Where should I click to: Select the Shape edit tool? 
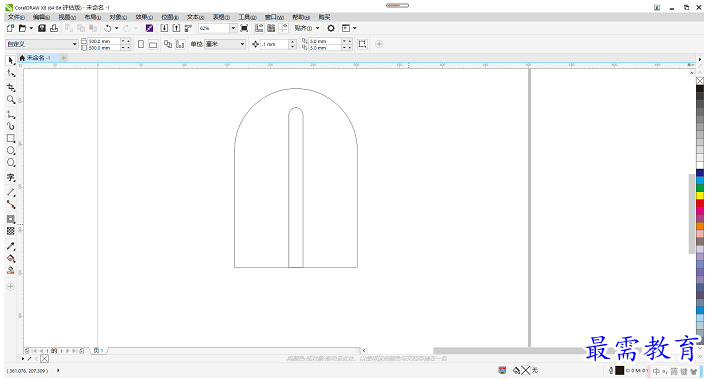[x=11, y=73]
